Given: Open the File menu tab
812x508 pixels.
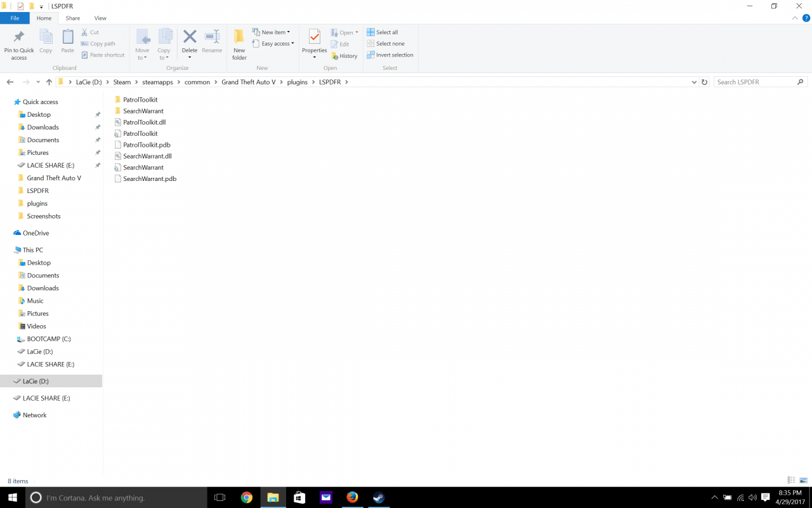Looking at the screenshot, I should 15,18.
